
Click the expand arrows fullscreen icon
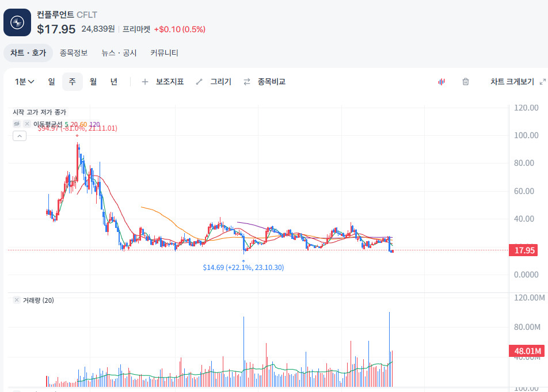(543, 82)
